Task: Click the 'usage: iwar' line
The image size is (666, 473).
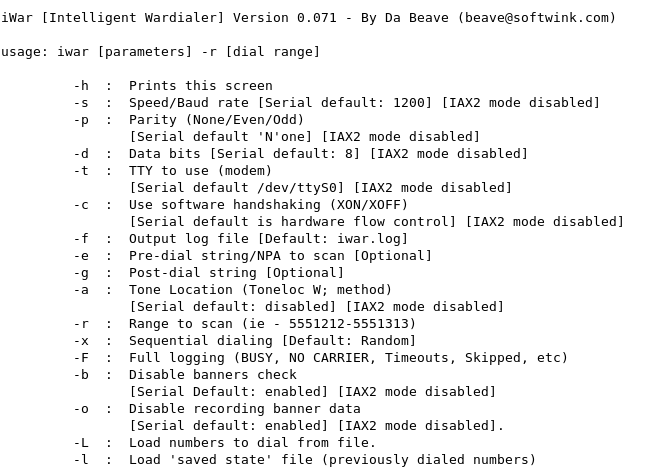Action: [160, 52]
